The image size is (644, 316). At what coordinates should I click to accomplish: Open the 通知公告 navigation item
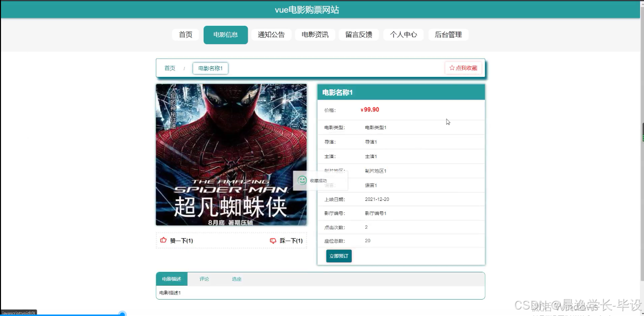[x=271, y=35]
